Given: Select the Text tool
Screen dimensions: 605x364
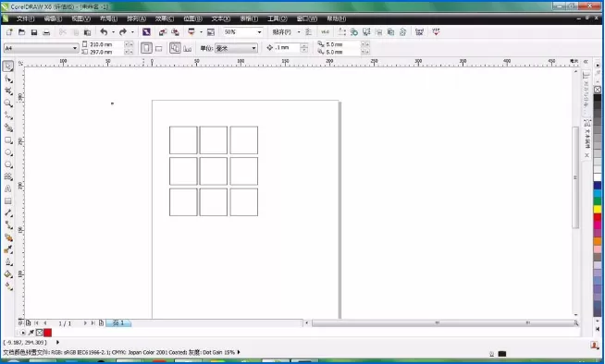Looking at the screenshot, I should pyautogui.click(x=8, y=188).
